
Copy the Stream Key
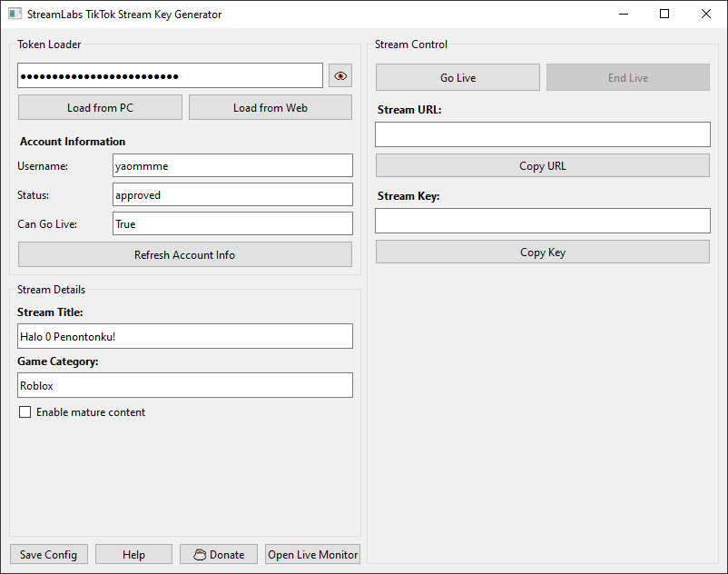point(542,252)
